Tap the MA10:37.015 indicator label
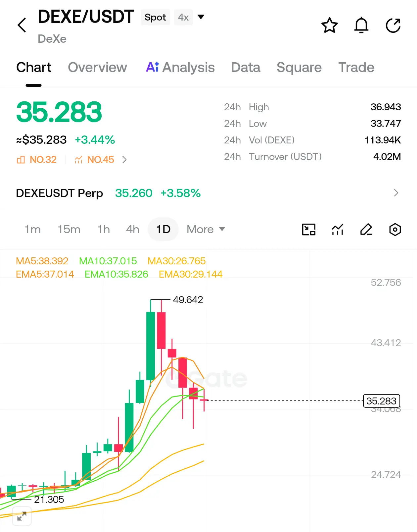Screen dimensions: 417x532 (108, 261)
